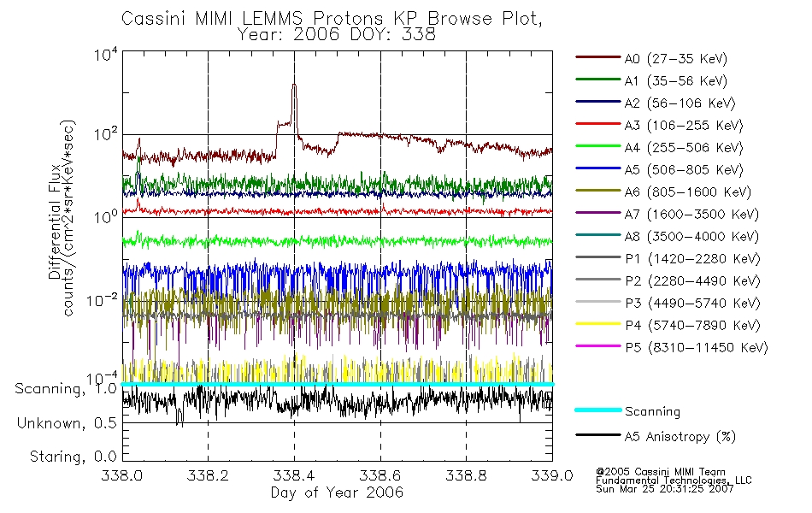Click the x-axis tick label 339.0
The image size is (812, 513).
552,475
